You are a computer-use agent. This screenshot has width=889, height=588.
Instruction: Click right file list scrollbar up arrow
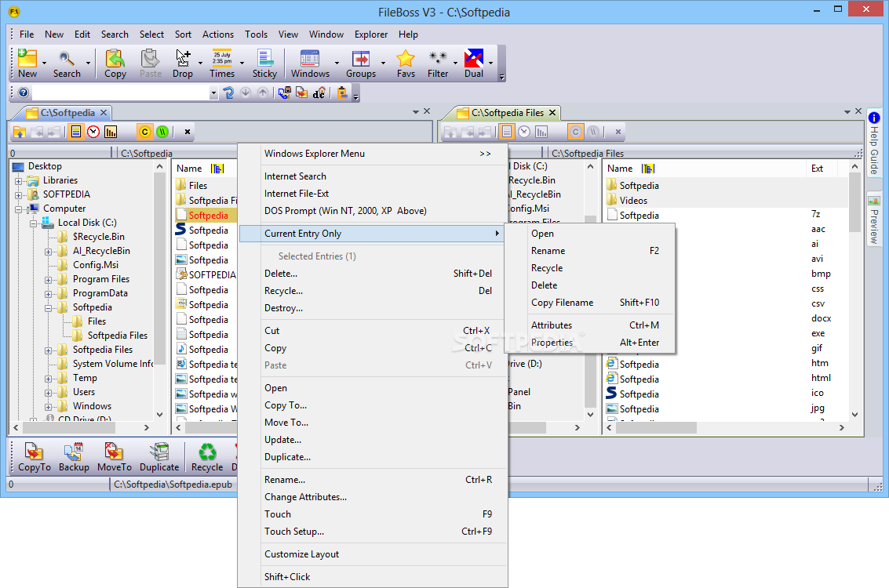[x=855, y=166]
